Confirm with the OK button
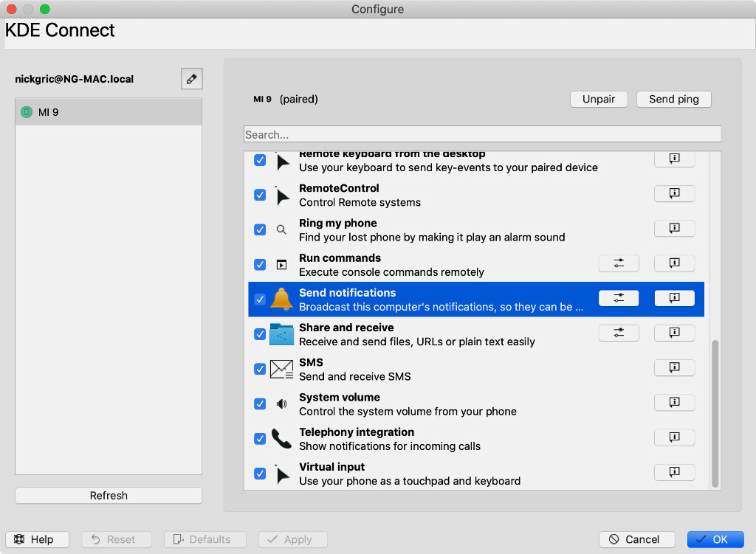This screenshot has height=554, width=756. coord(715,539)
